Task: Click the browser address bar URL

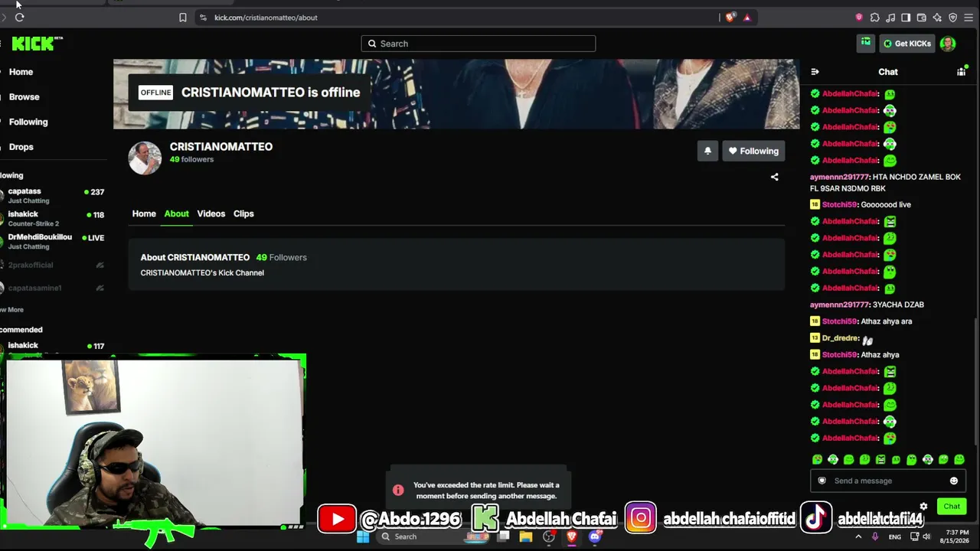Action: pyautogui.click(x=266, y=18)
